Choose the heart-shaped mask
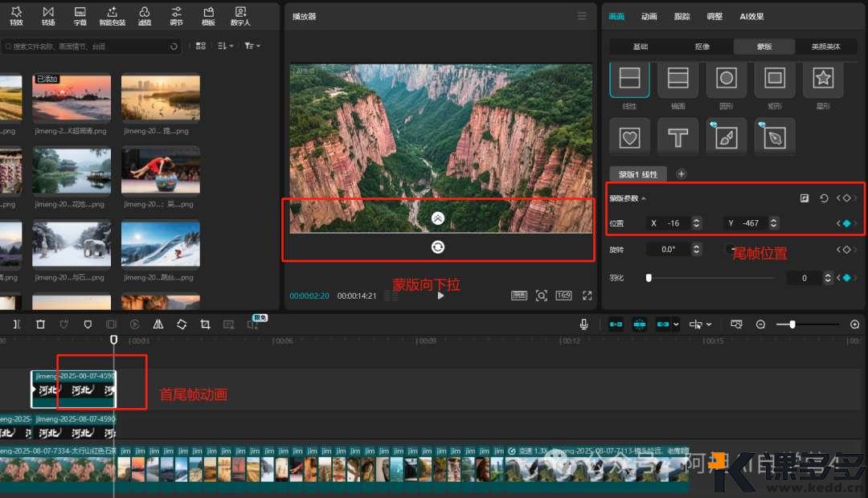This screenshot has width=868, height=498. point(629,137)
